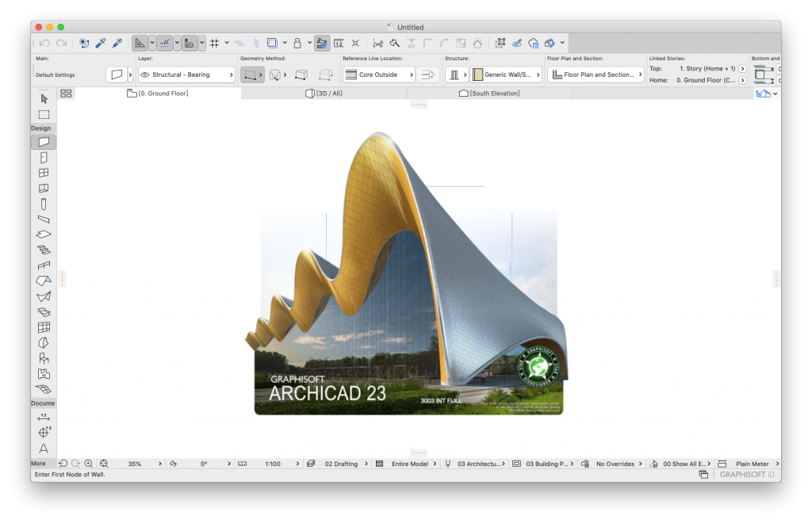Click the Undo arrow
The width and height of the screenshot is (812, 523).
(x=44, y=43)
